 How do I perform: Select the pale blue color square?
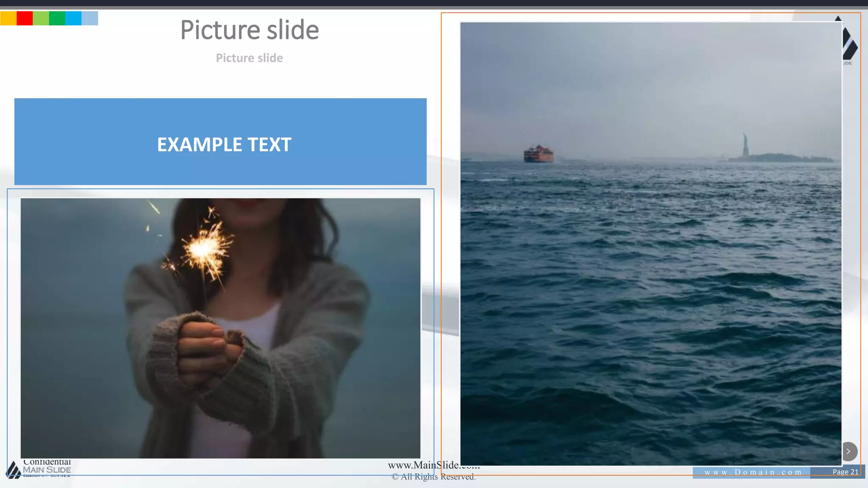90,18
